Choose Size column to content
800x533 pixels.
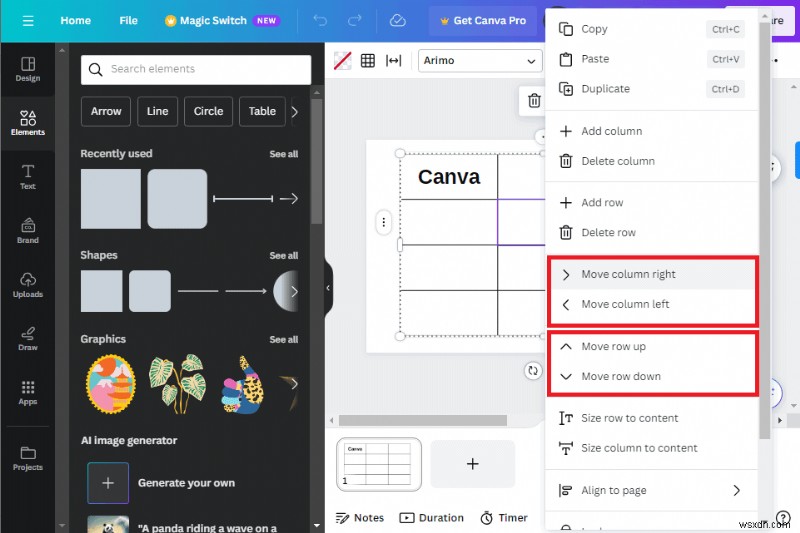(x=652, y=448)
